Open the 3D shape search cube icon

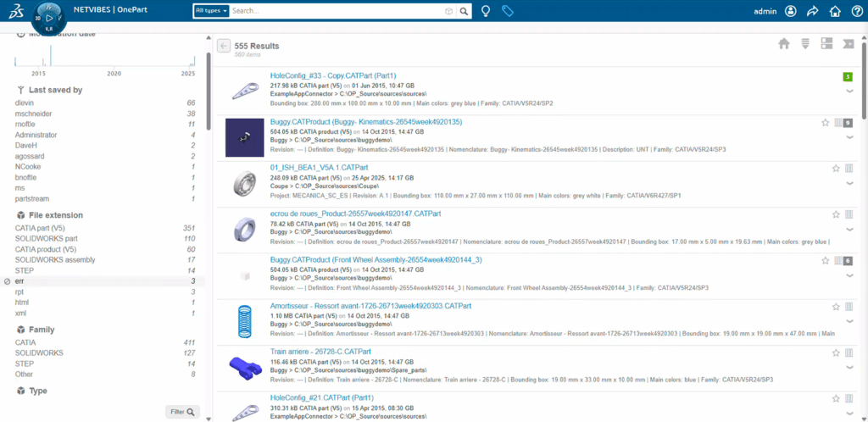tap(449, 11)
